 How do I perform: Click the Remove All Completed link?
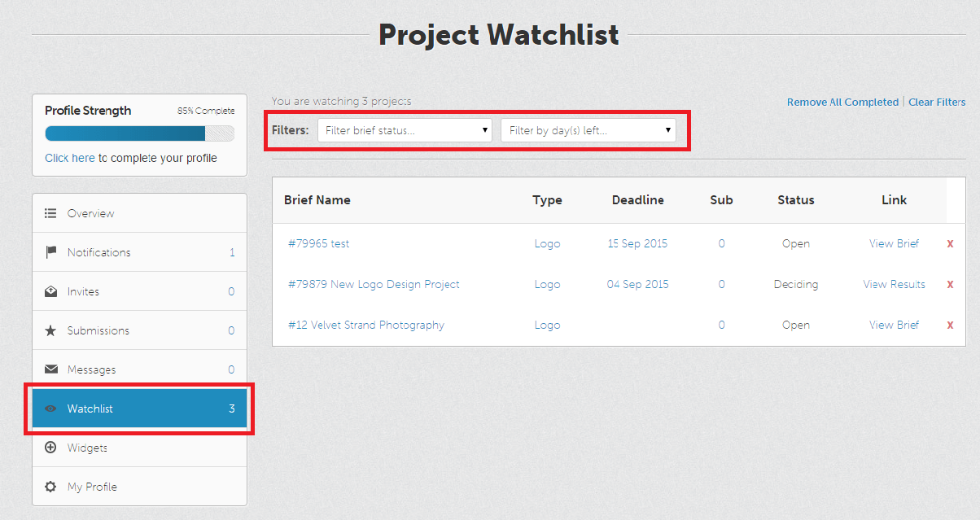coord(842,102)
